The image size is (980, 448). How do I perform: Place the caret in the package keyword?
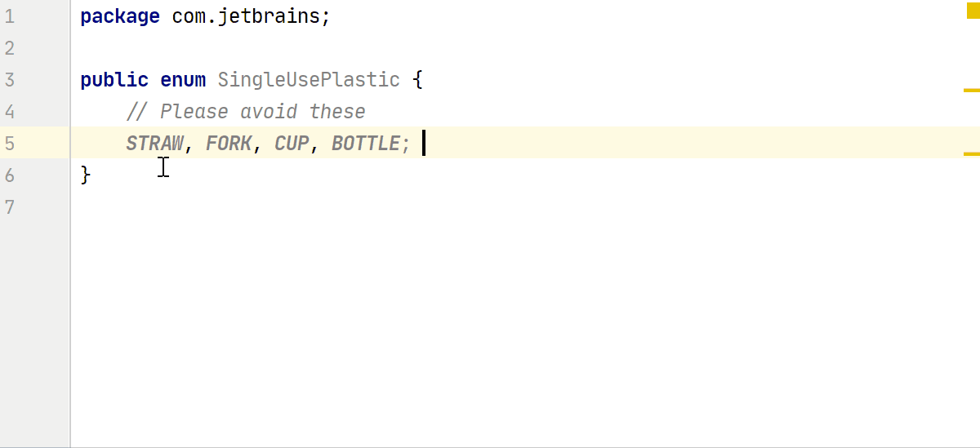pyautogui.click(x=120, y=17)
